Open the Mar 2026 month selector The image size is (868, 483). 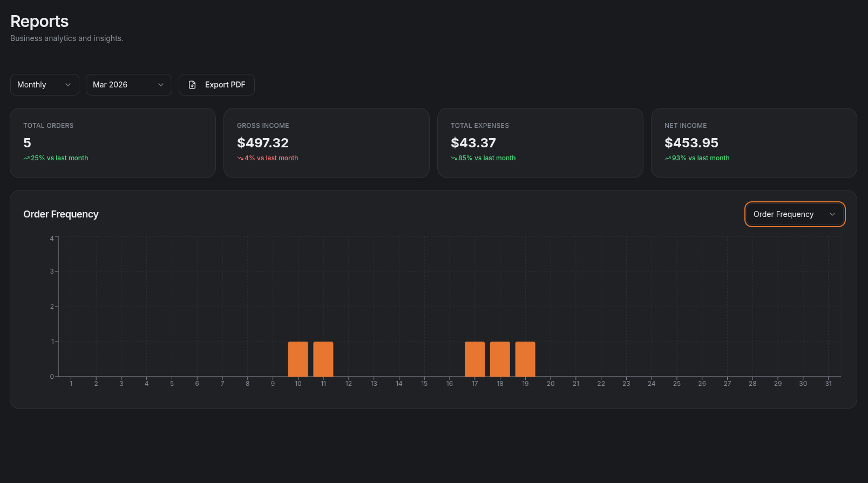[128, 85]
